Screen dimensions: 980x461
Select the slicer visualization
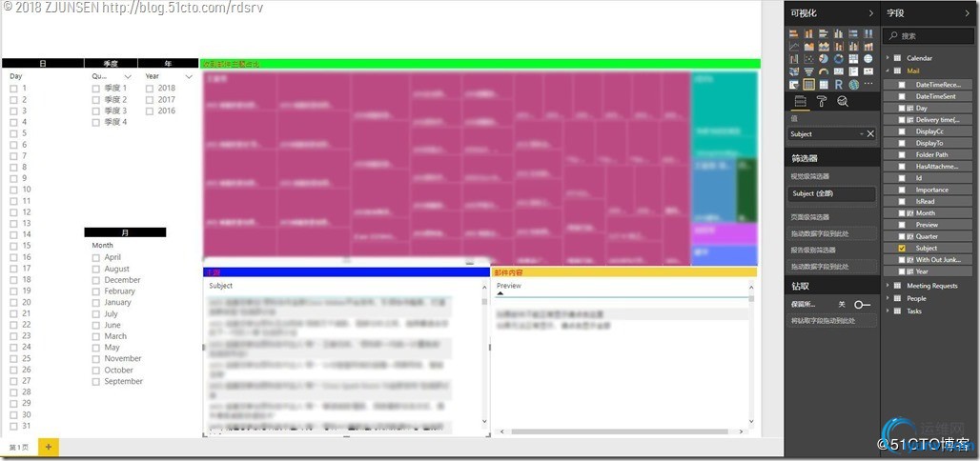point(794,84)
